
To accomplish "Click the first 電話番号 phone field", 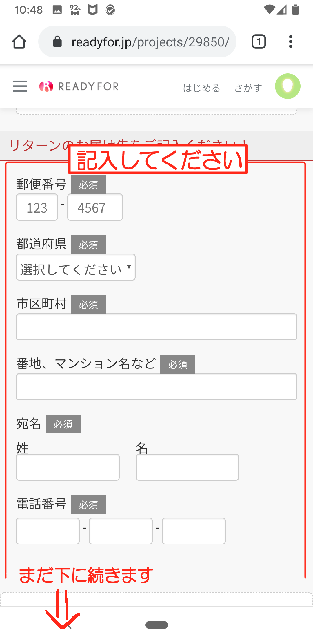I will (48, 531).
